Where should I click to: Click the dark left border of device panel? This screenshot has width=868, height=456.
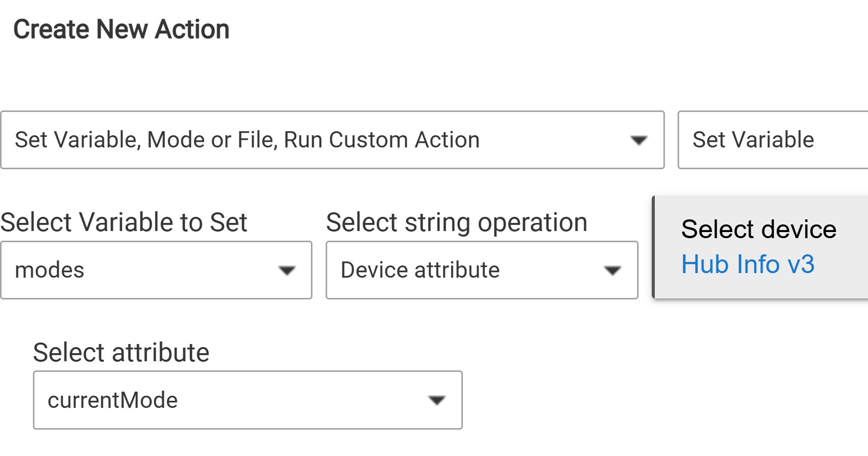653,247
